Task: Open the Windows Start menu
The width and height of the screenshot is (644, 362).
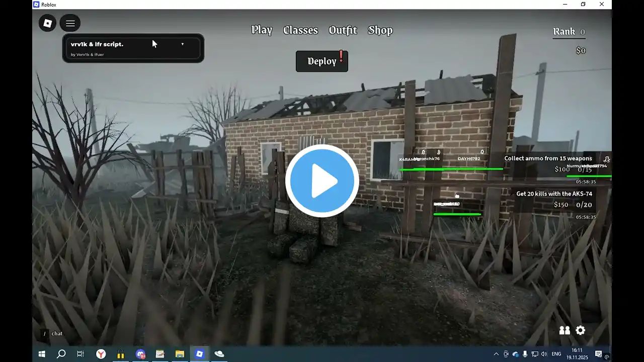Action: (42, 354)
